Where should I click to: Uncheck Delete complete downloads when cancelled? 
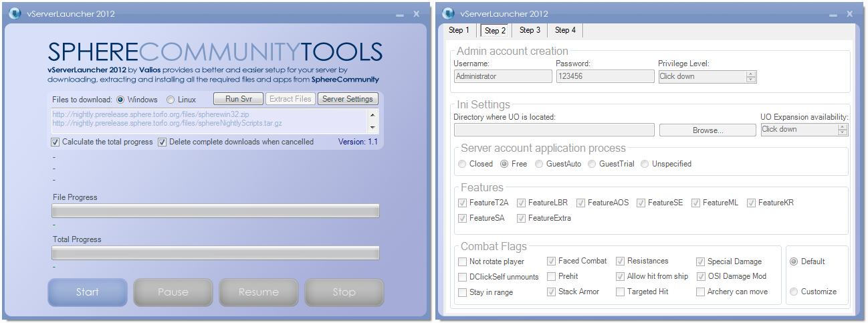(x=162, y=142)
